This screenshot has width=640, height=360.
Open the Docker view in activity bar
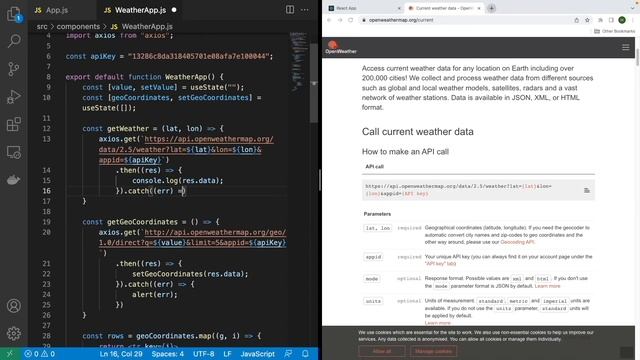14,180
